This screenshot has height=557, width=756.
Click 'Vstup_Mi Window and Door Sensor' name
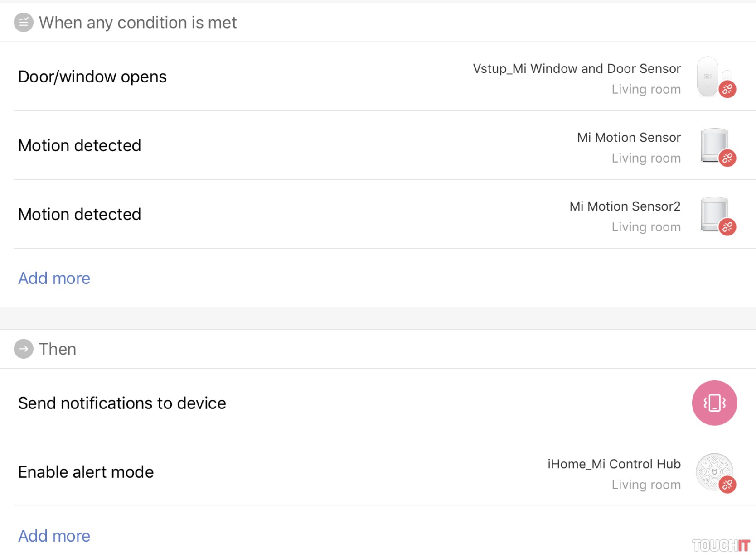tap(577, 69)
